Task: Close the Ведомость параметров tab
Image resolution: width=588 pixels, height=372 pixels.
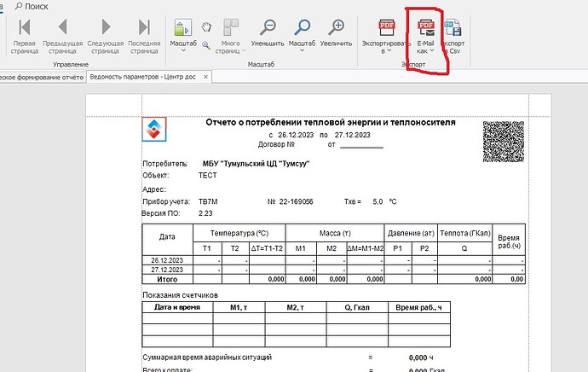Action: point(205,77)
